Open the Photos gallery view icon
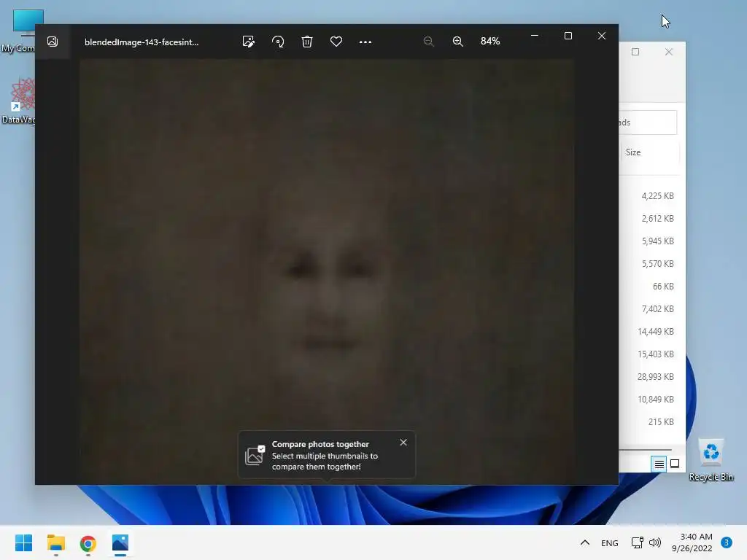 [53, 42]
